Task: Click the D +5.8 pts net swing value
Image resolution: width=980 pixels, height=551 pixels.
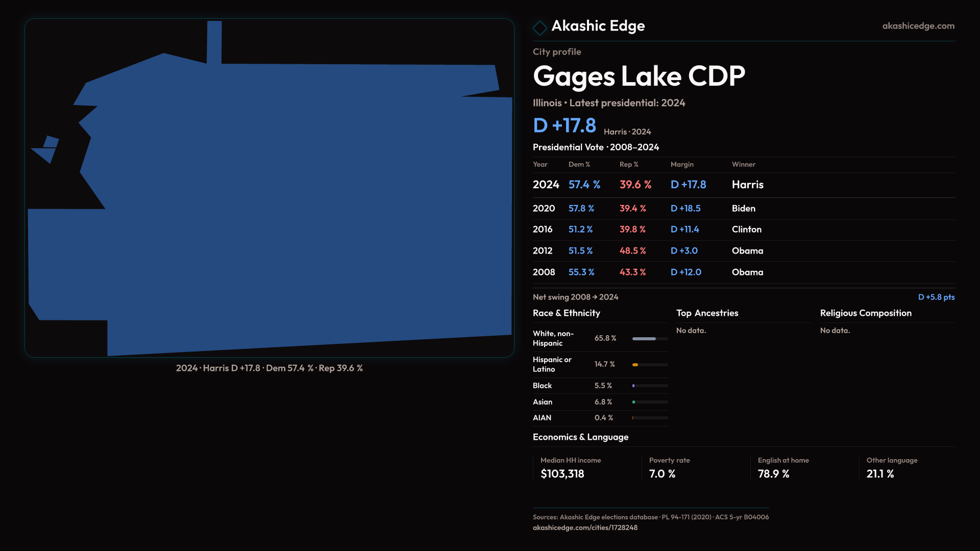Action: coord(936,297)
